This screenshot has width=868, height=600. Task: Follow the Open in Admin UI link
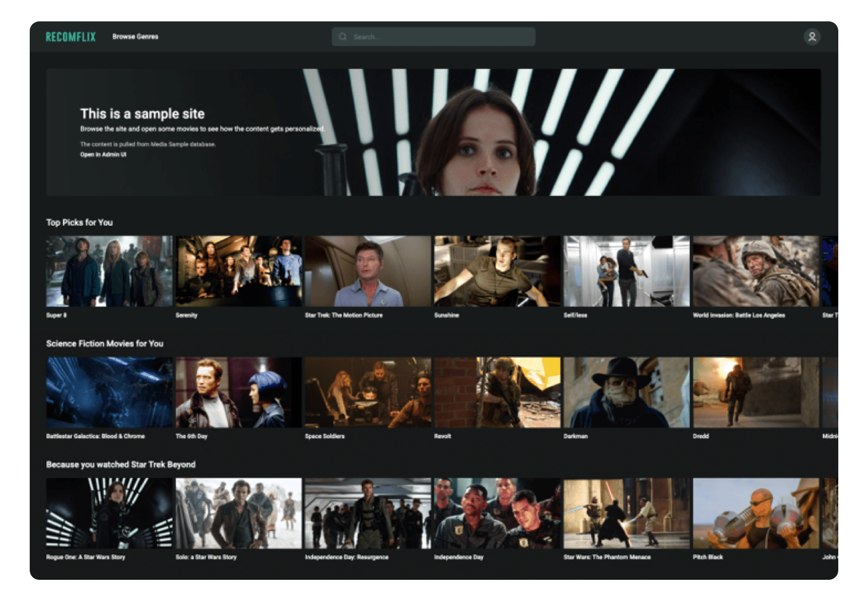(103, 154)
